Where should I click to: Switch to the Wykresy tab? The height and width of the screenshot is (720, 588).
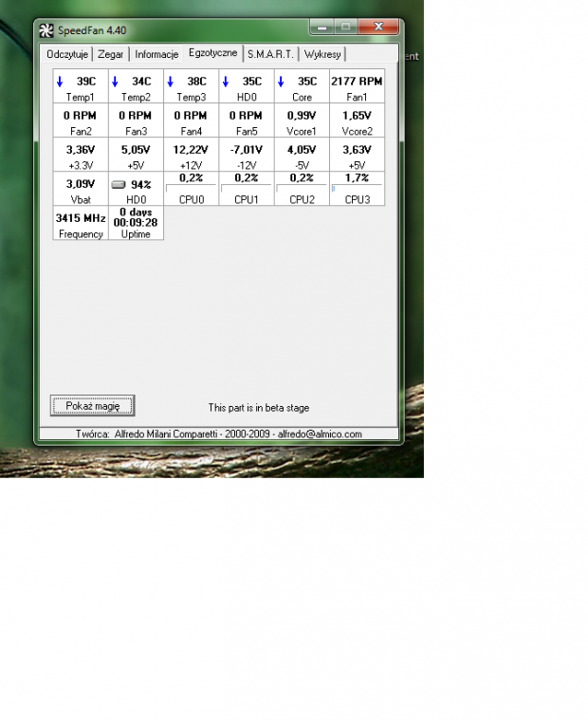coord(322,54)
